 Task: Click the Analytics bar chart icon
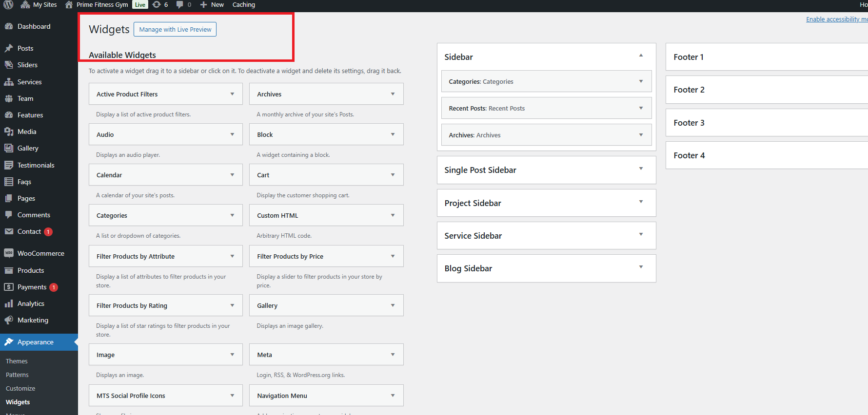(x=9, y=303)
